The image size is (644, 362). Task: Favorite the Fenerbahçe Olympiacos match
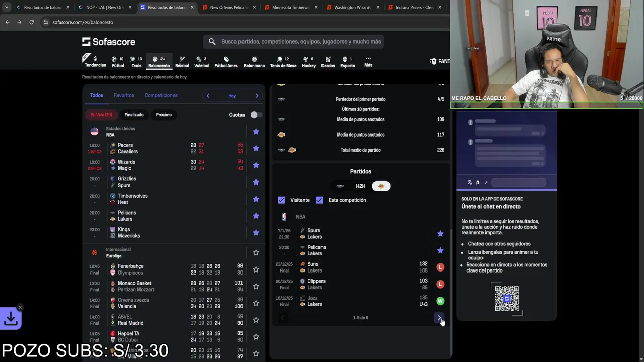(256, 269)
